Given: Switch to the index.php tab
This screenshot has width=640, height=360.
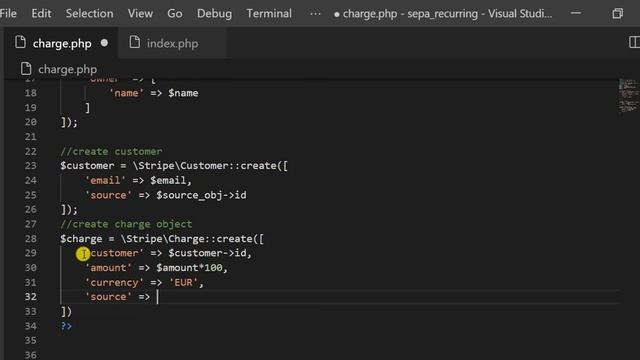Looking at the screenshot, I should click(172, 43).
